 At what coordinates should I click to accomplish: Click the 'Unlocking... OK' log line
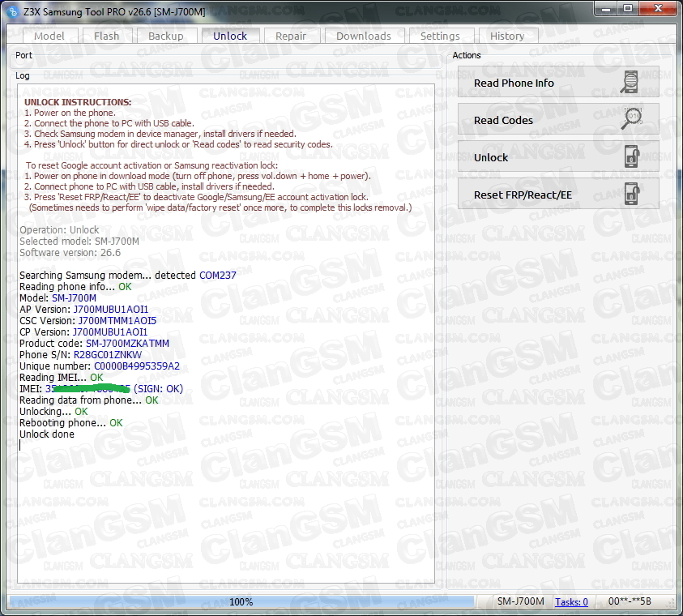tap(53, 411)
